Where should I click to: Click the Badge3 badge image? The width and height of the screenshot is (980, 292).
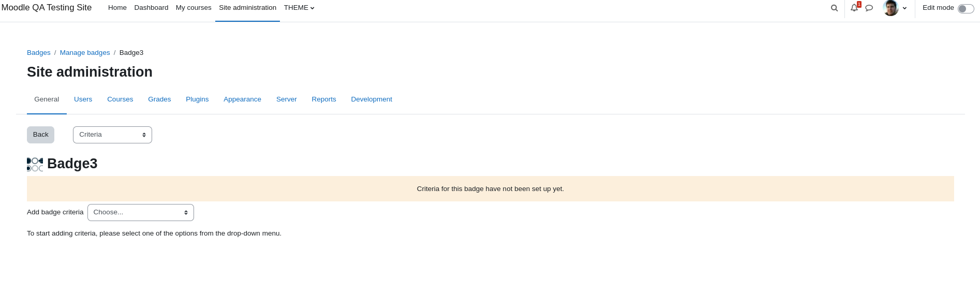click(35, 164)
